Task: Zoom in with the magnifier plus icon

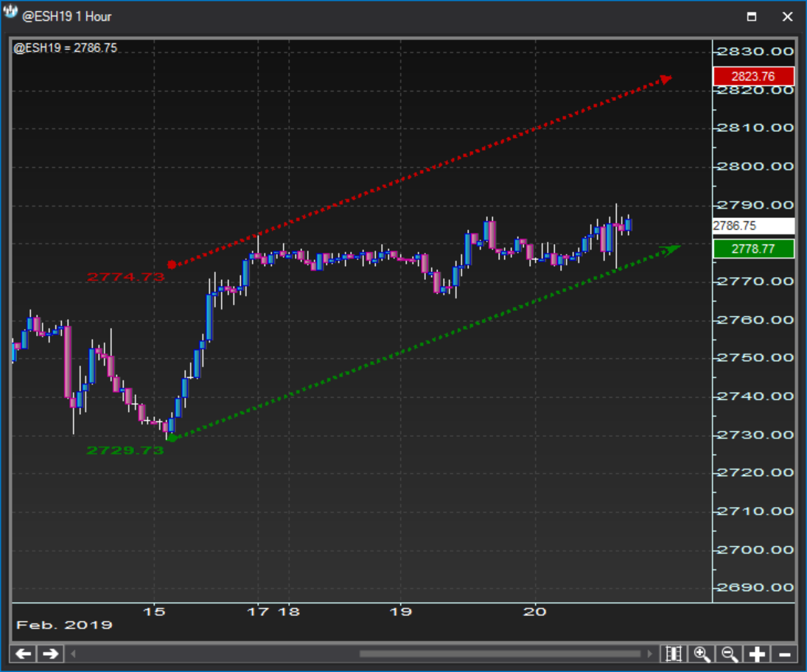Action: pyautogui.click(x=702, y=654)
